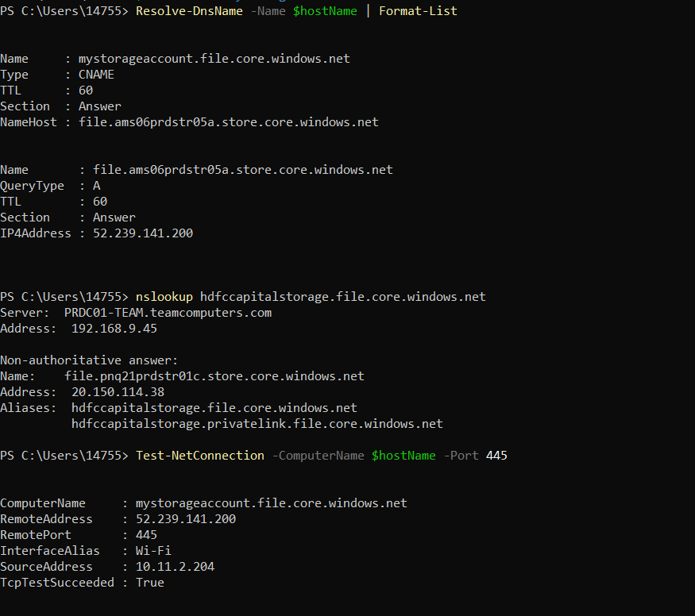Click the Test-NetConnection command text
The width and height of the screenshot is (695, 616).
tap(200, 456)
